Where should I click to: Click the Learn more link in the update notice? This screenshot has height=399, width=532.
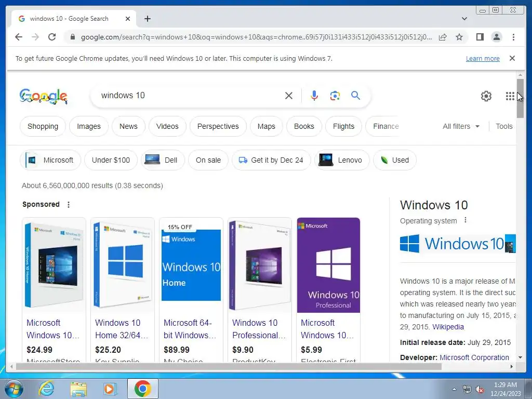[483, 58]
